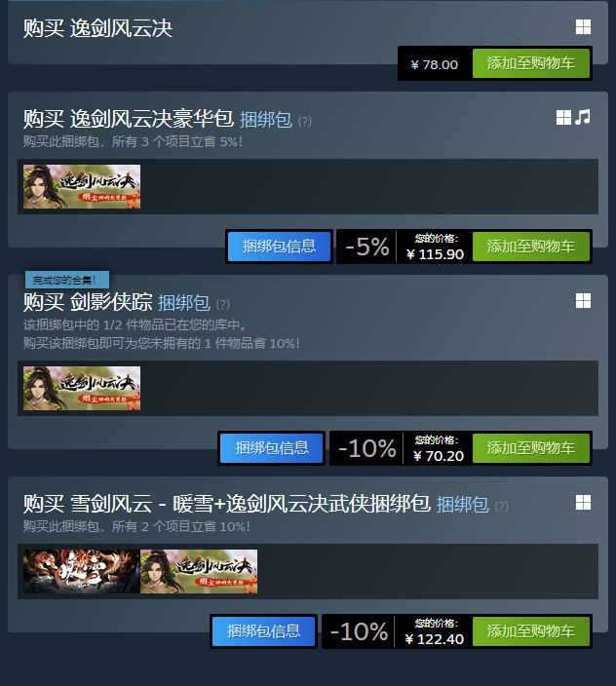Click music note icon in 豪华包 bundle
The image size is (616, 686).
click(582, 117)
